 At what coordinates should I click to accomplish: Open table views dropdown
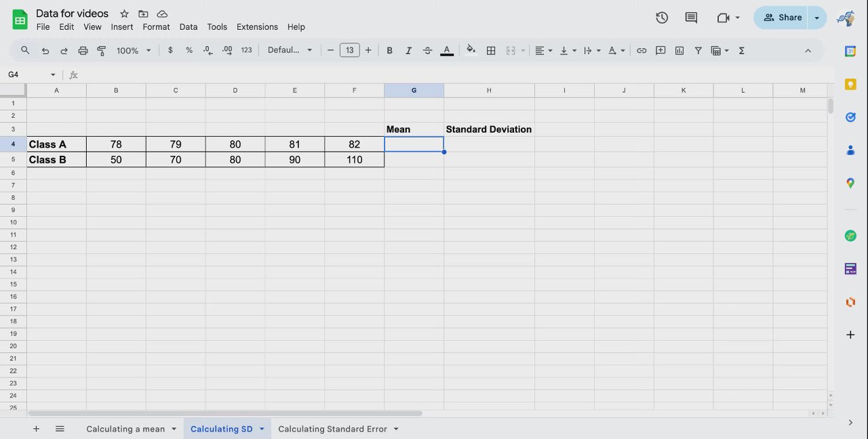[x=719, y=50]
